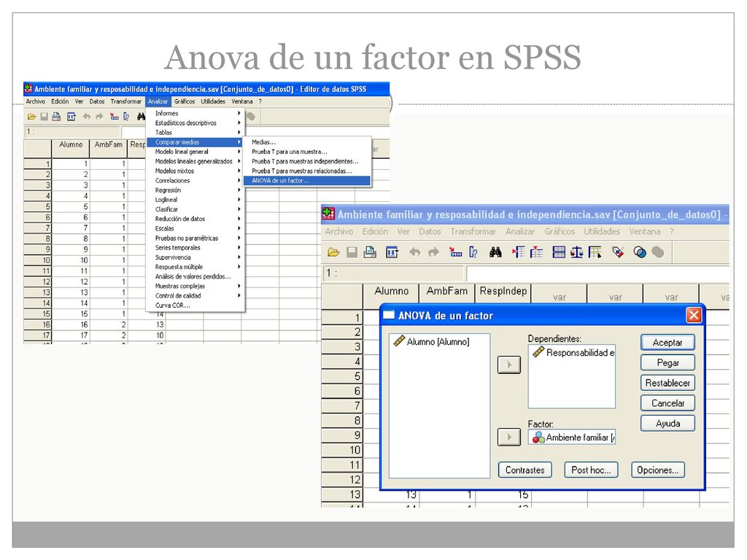747x560 pixels.
Task: Choose Prueba T para una muestra...
Action: (x=307, y=152)
